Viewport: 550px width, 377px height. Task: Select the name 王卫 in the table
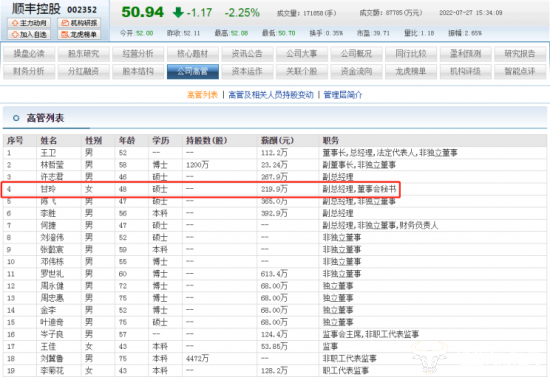[x=48, y=153]
